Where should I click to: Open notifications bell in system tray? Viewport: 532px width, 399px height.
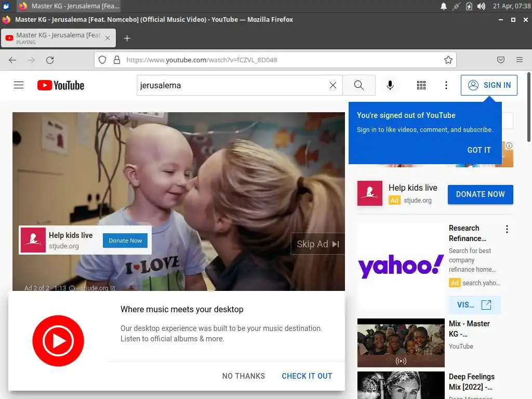pos(444,6)
